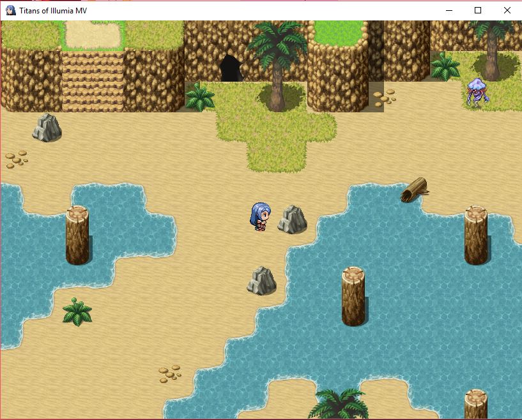Click the dark cave entrance in the cliff
This screenshot has height=420, width=522.
(x=231, y=68)
